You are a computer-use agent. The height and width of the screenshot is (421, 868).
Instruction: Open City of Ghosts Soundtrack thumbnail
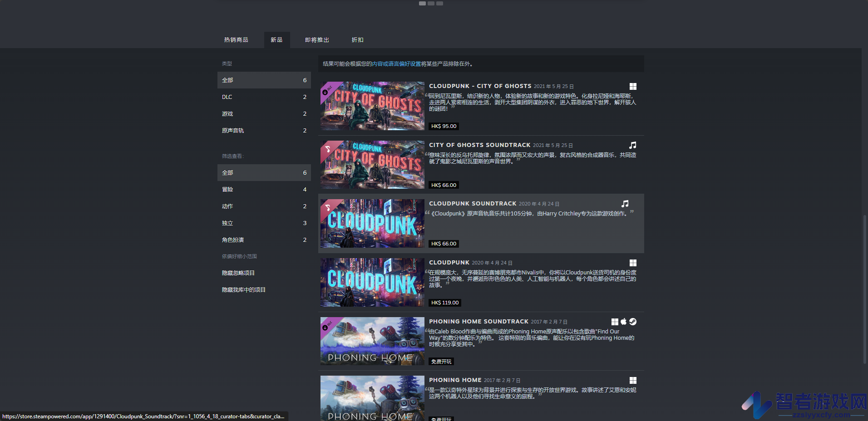[372, 165]
